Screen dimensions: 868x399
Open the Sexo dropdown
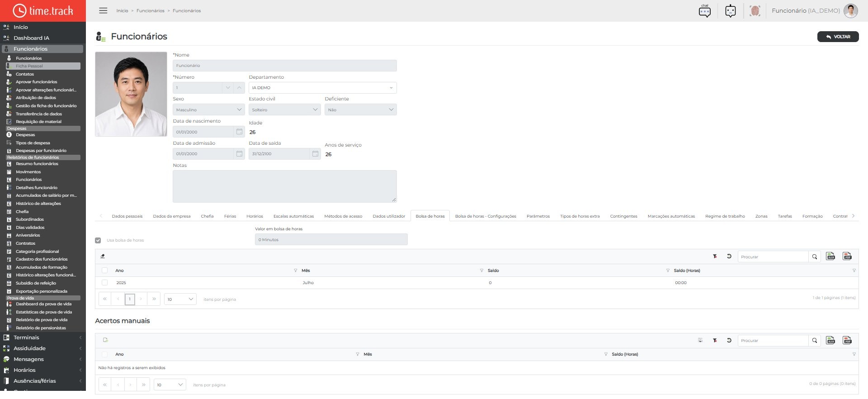pyautogui.click(x=208, y=109)
